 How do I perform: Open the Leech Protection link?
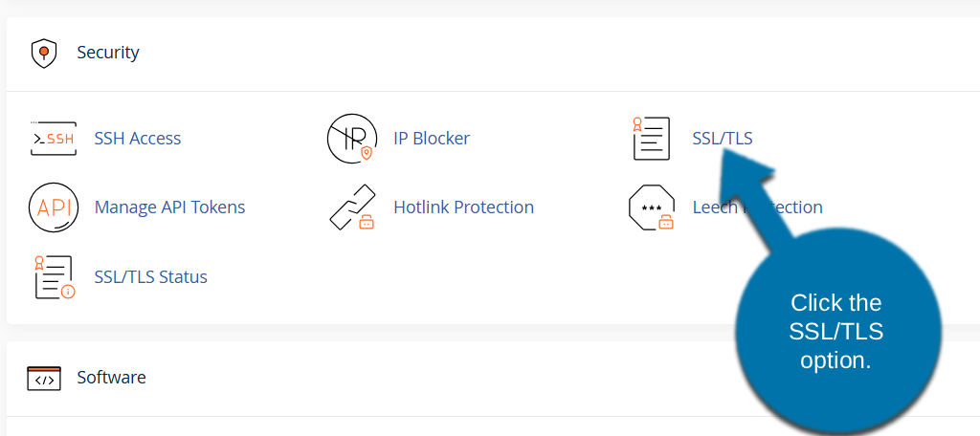(713, 207)
